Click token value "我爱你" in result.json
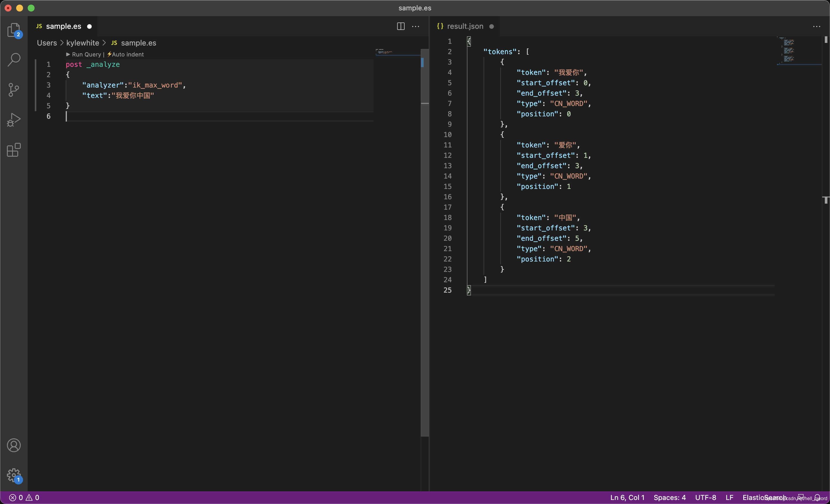 (569, 72)
